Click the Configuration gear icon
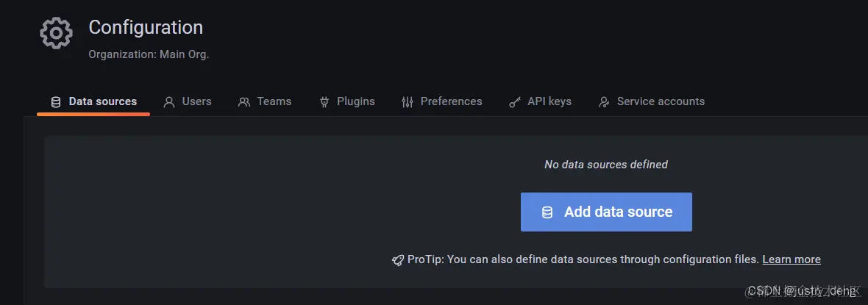Viewport: 868px width, 305px height. (x=56, y=34)
